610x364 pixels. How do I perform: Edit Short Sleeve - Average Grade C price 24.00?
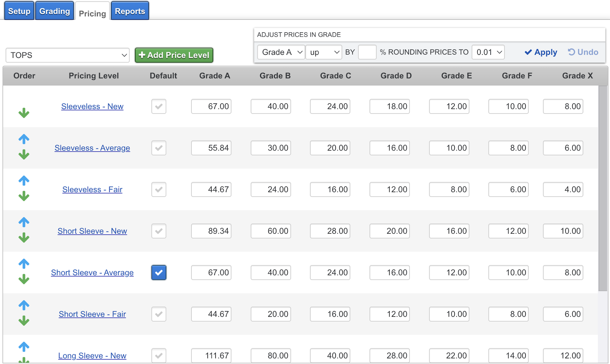(330, 273)
